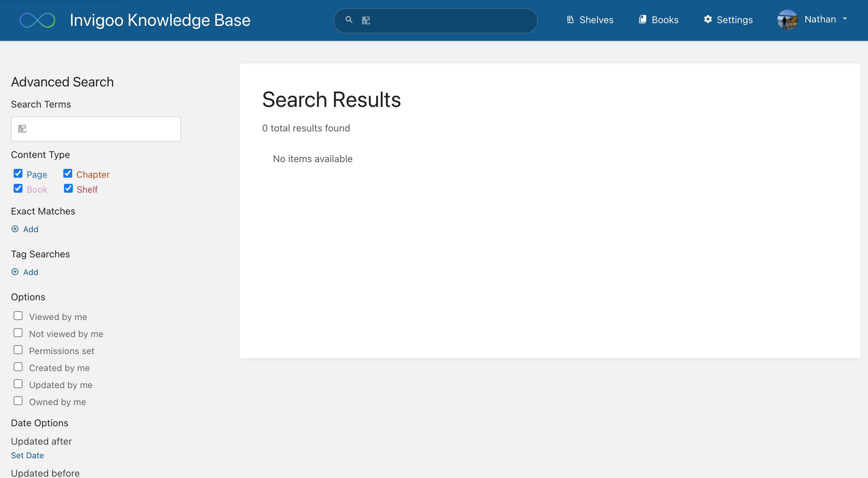The height and width of the screenshot is (478, 868).
Task: Click the plus icon under Tag Searches
Action: point(15,272)
